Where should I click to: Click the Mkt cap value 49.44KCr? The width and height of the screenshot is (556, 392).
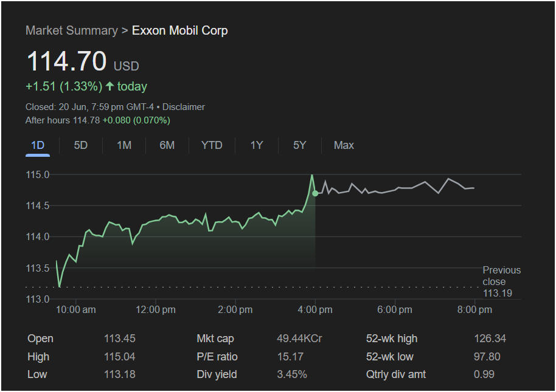[x=299, y=339]
